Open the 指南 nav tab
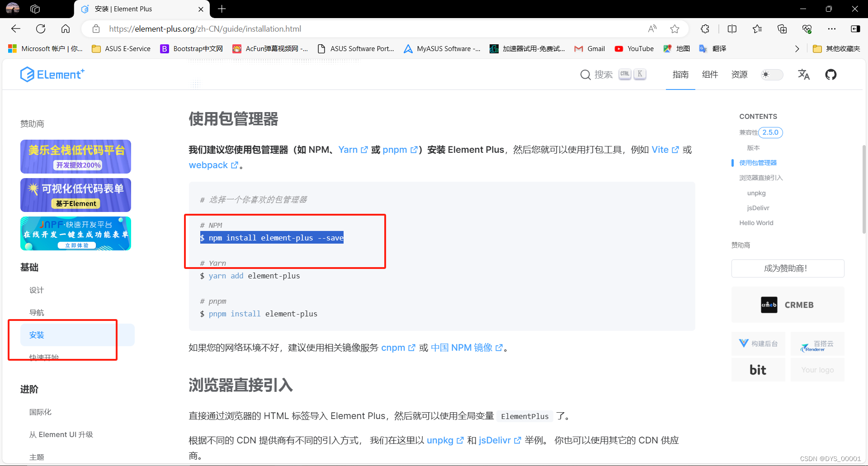Viewport: 868px width, 466px height. (680, 75)
